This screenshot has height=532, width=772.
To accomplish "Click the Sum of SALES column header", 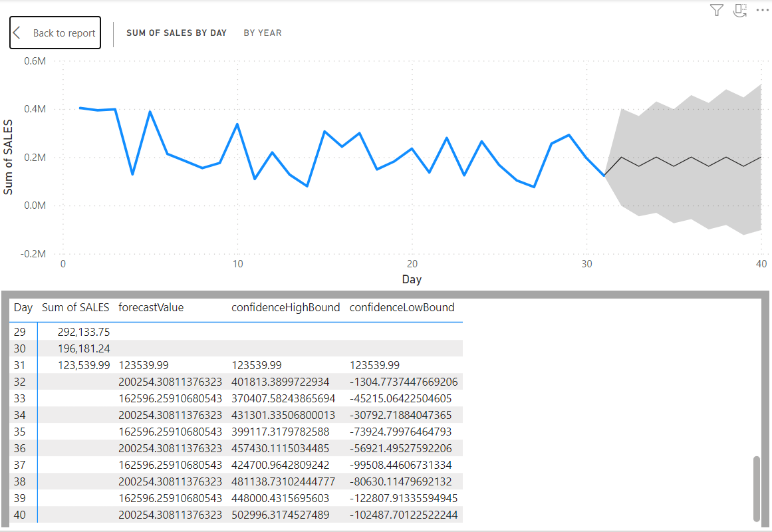I will pos(75,307).
